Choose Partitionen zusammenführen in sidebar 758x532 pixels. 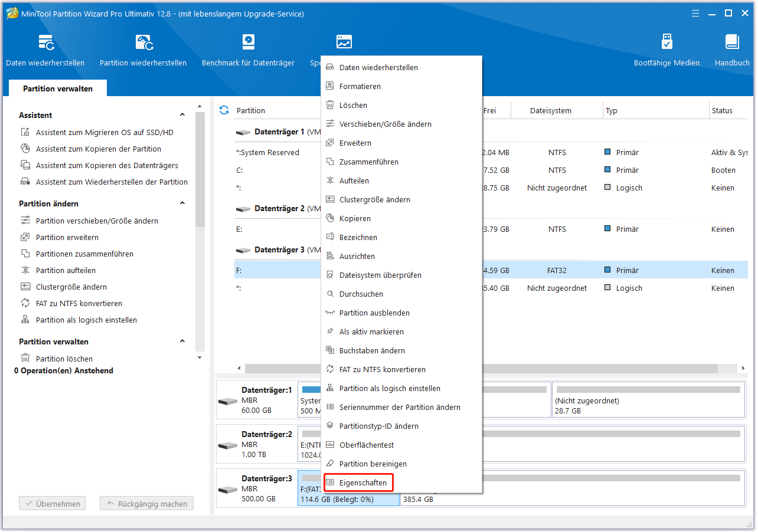coord(84,254)
